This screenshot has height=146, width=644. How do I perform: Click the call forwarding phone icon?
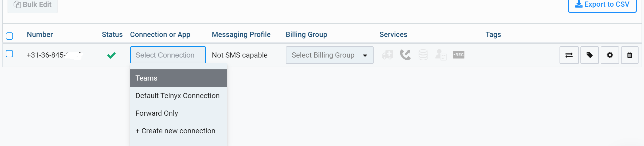click(x=405, y=55)
